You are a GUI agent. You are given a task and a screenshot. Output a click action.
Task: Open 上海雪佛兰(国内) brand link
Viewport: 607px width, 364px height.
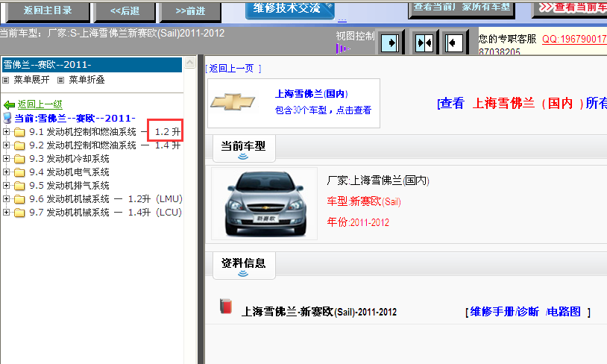pyautogui.click(x=311, y=94)
